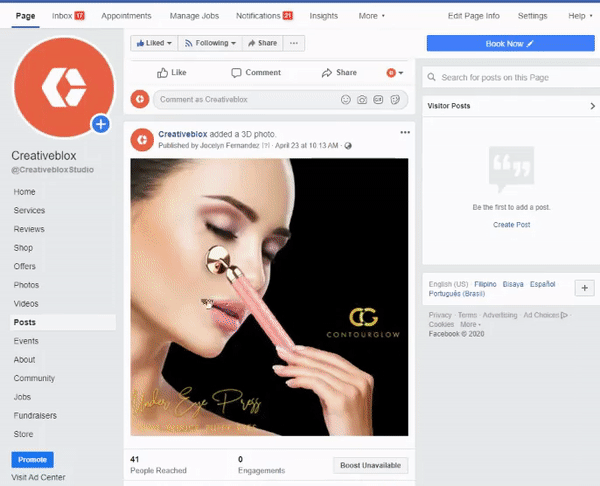600x486 pixels.
Task: Open the Following dropdown button
Action: [210, 43]
